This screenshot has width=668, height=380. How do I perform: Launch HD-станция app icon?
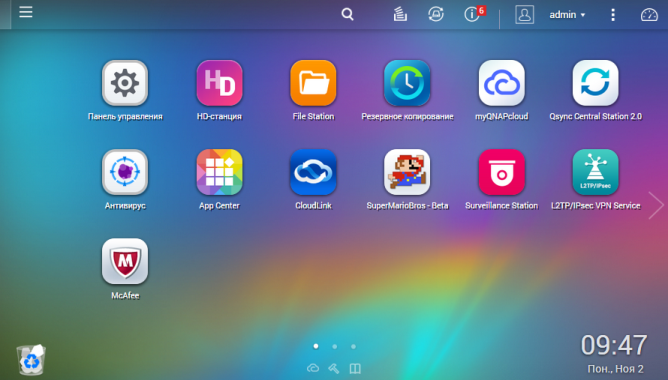pyautogui.click(x=219, y=83)
